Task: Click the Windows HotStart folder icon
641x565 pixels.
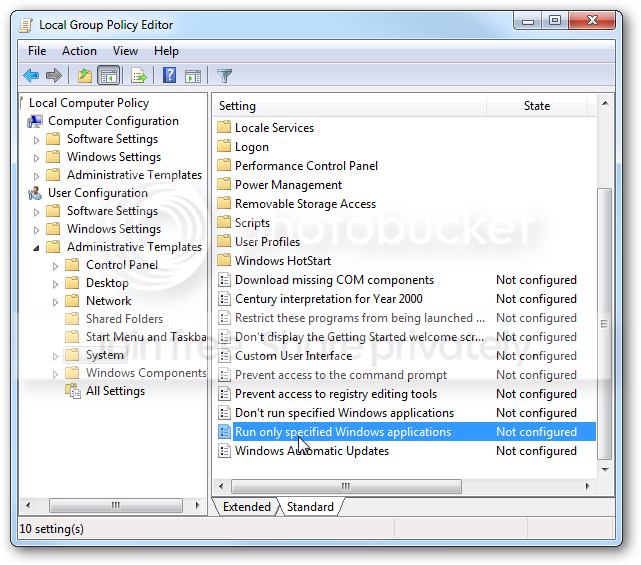Action: tap(224, 260)
